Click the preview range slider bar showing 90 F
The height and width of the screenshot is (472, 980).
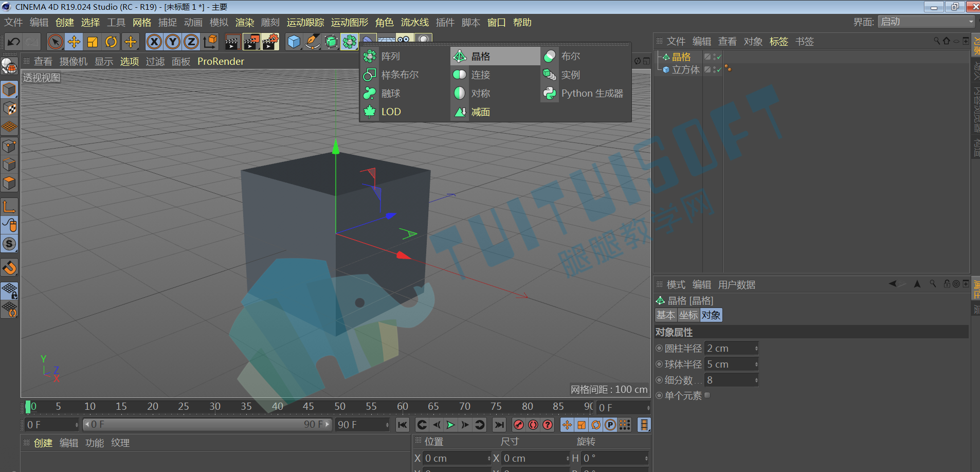coord(208,425)
